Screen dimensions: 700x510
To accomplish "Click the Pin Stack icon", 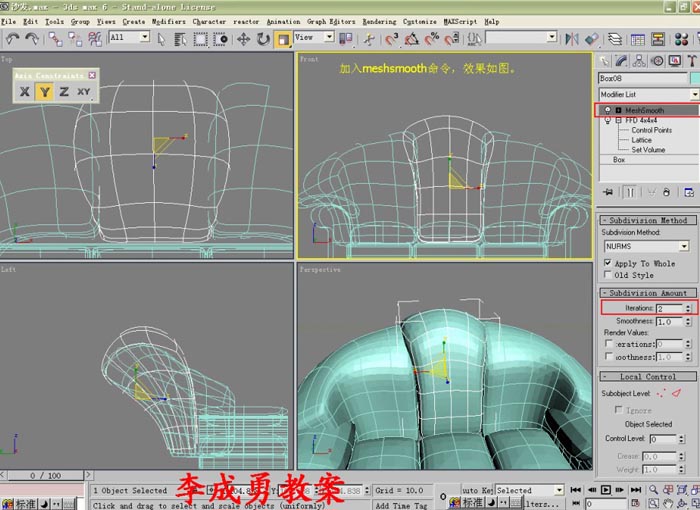I will 608,192.
